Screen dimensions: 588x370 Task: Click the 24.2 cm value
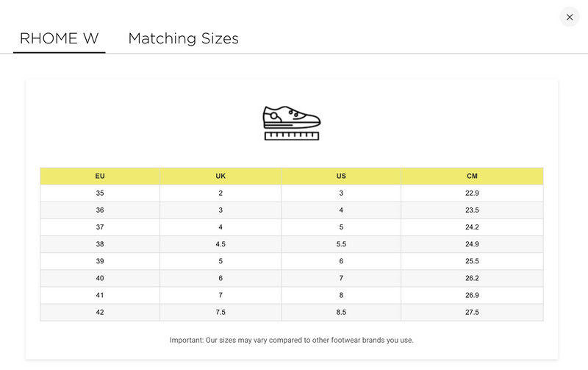pyautogui.click(x=472, y=227)
